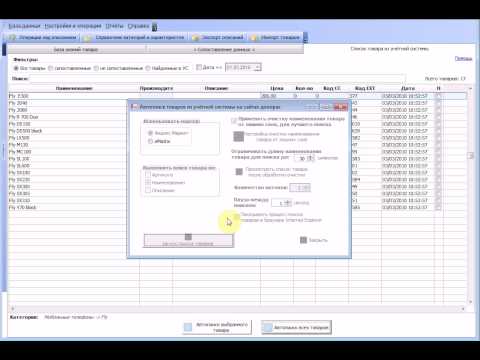Click the vertical scrollbar of the product table
Viewport: 480px width, 360px height.
tap(470, 195)
